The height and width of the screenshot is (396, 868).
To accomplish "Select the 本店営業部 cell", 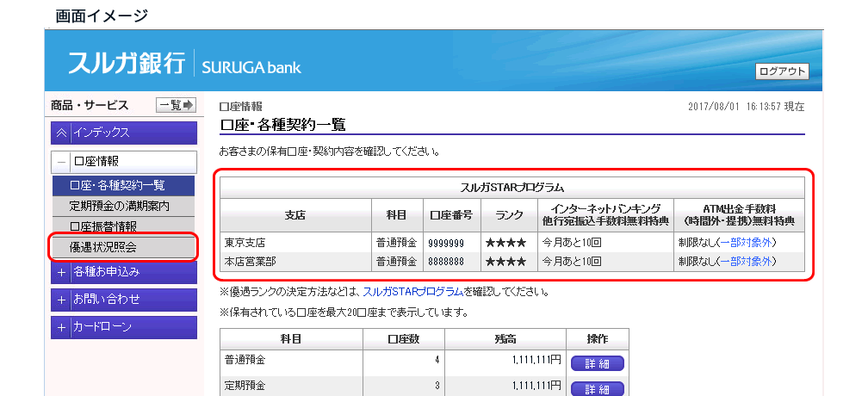I will 296,262.
